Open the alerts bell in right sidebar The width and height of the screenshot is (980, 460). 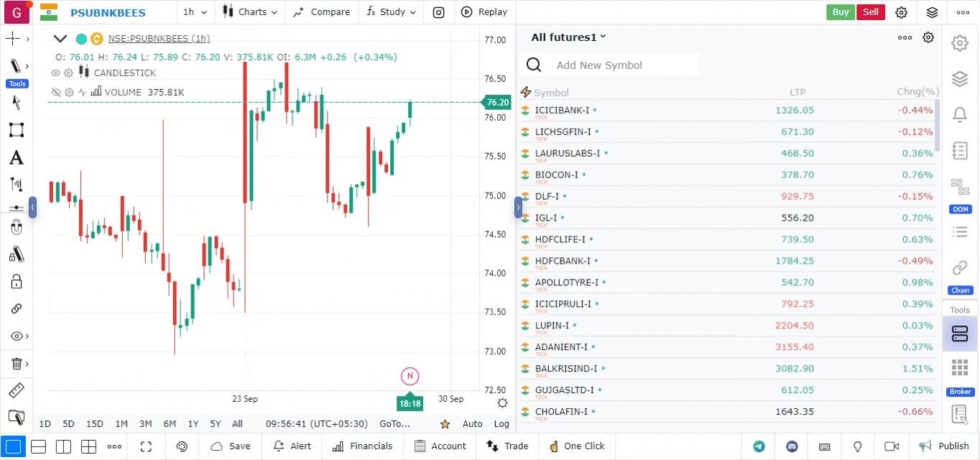[959, 114]
